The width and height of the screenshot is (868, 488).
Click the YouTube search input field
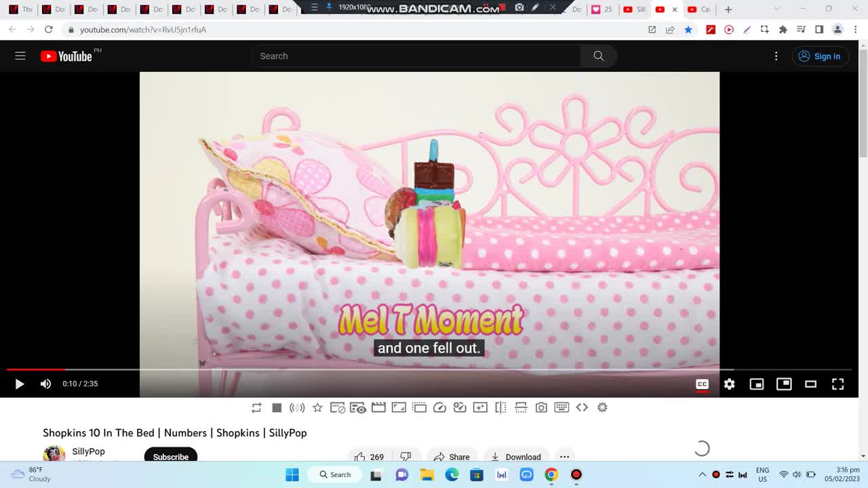[416, 56]
